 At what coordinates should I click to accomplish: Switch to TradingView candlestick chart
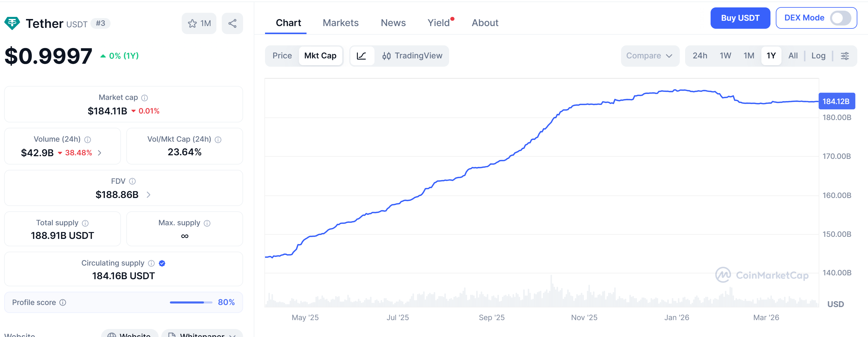click(412, 56)
